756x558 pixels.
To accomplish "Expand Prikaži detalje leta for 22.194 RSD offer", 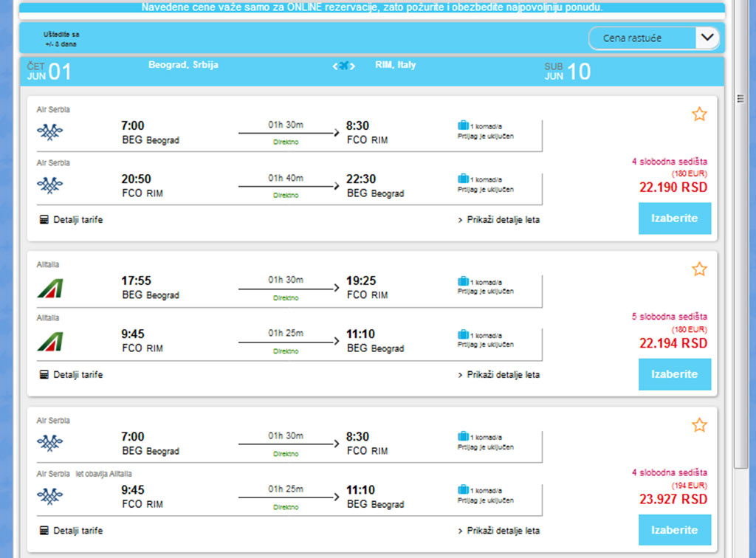I will [x=498, y=374].
